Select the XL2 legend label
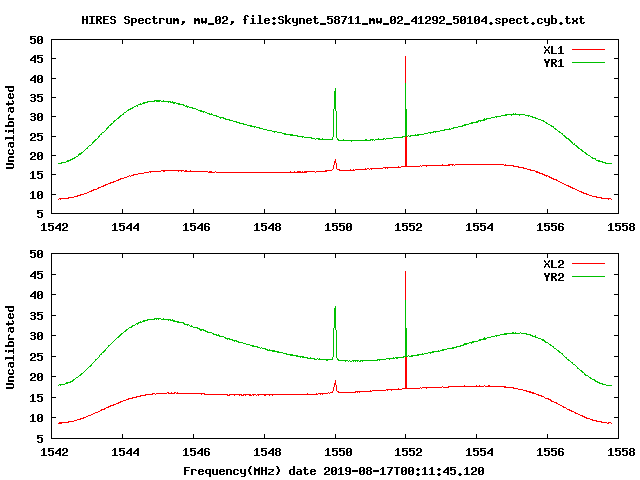The image size is (640, 480). point(553,264)
